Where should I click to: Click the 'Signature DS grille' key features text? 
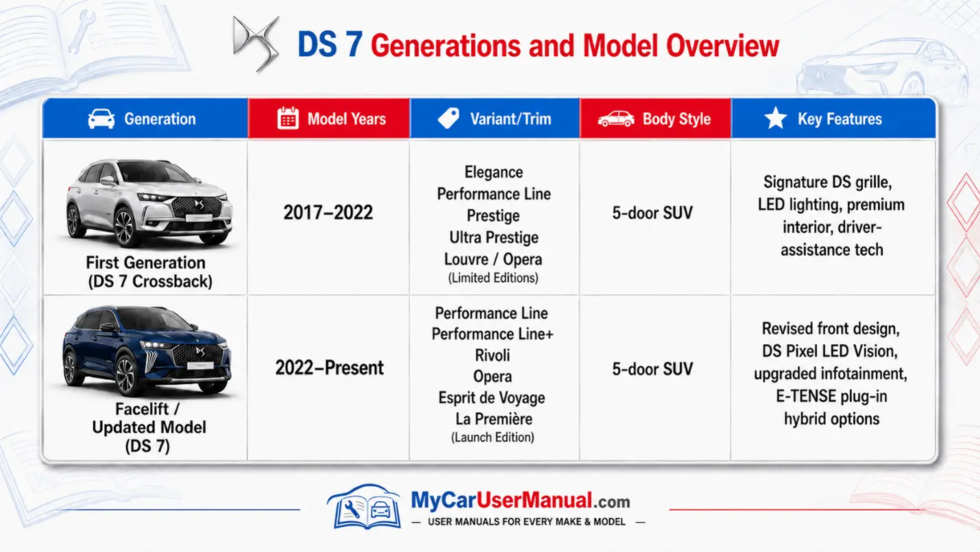[x=828, y=182]
